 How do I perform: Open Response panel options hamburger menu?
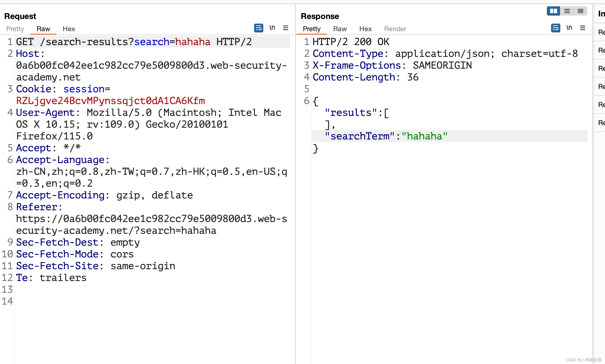(583, 28)
